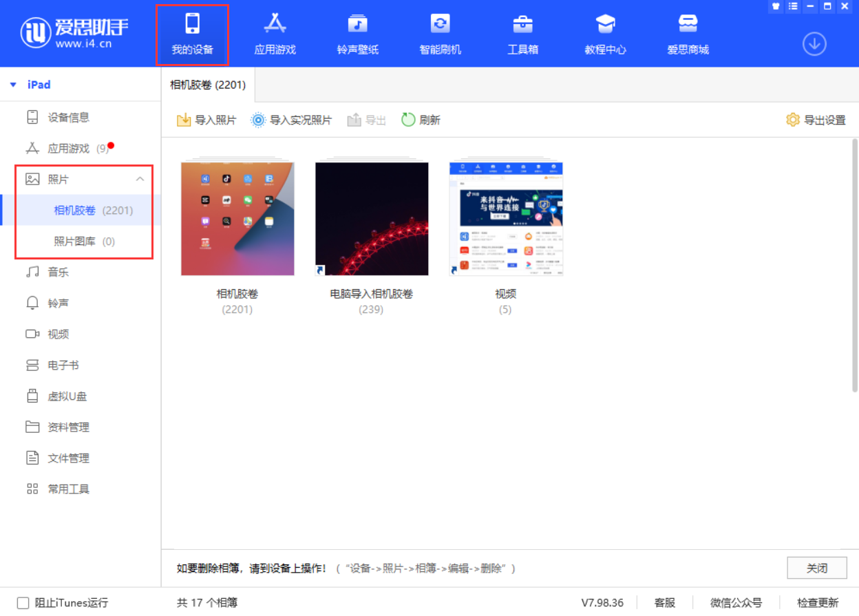Click the vertical scrollbar in album pane

pyautogui.click(x=855, y=275)
